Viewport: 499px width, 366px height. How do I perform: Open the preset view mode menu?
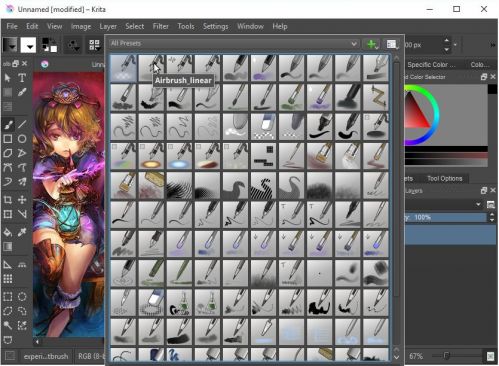(392, 44)
